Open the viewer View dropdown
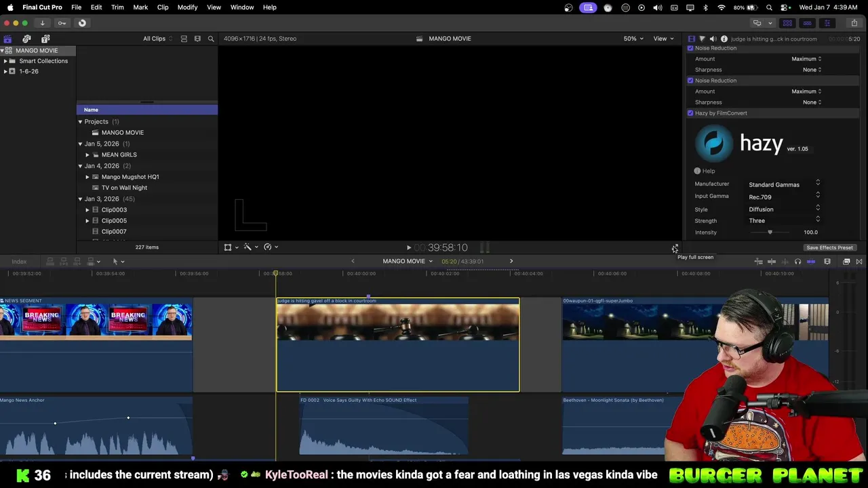The height and width of the screenshot is (488, 868). click(x=663, y=39)
